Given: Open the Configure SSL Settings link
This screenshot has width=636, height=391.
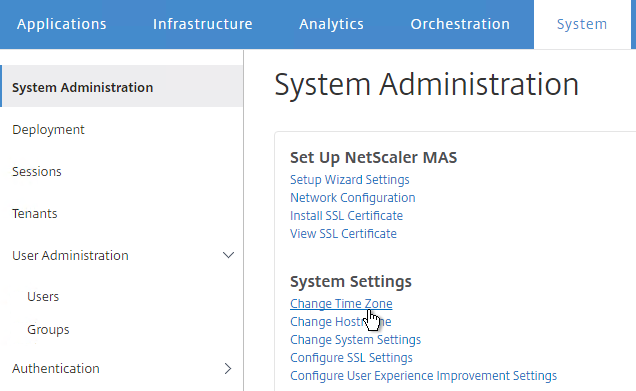Looking at the screenshot, I should [x=351, y=358].
